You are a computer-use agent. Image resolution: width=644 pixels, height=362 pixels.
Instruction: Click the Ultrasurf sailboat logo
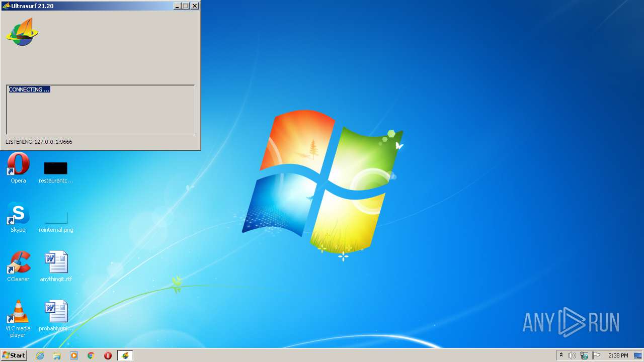(x=22, y=32)
